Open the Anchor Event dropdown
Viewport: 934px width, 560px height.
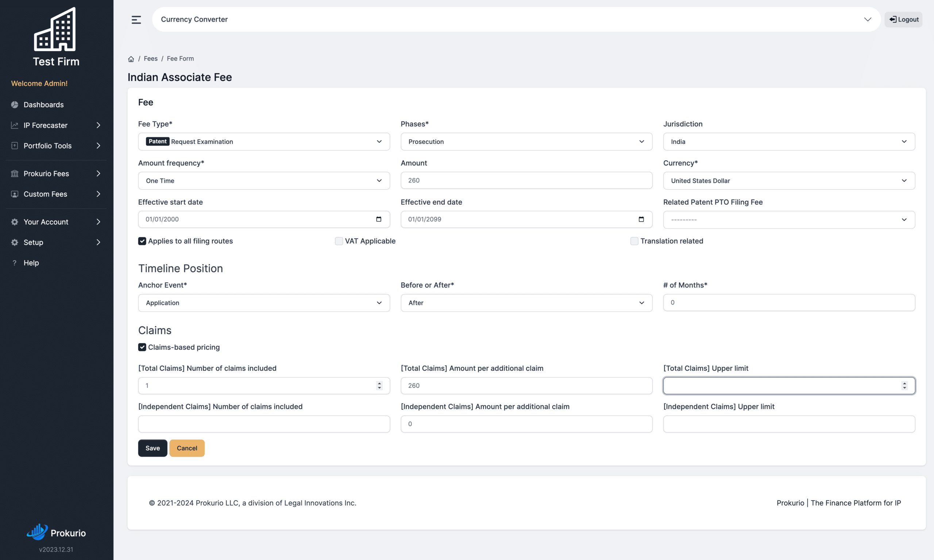264,302
